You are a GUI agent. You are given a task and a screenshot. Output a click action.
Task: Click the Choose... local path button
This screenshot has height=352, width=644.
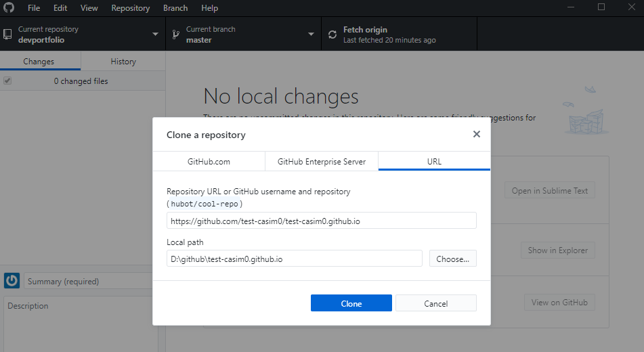click(452, 259)
